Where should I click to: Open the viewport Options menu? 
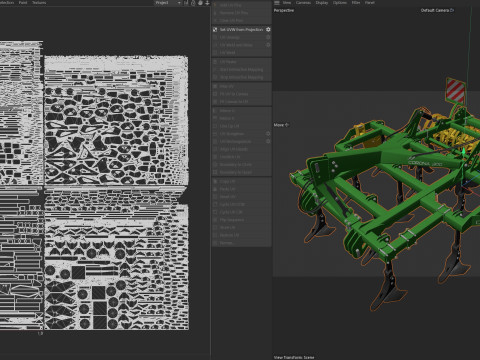click(340, 3)
